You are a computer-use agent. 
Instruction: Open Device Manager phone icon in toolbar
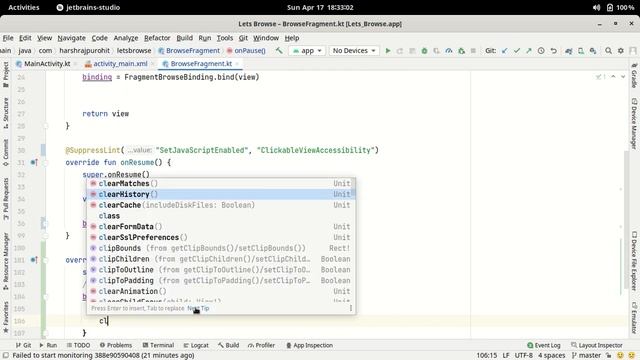(581, 51)
